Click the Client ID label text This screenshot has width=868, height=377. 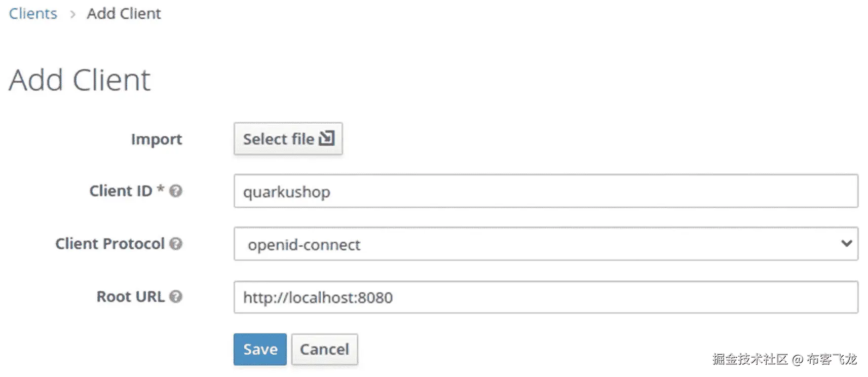(121, 191)
